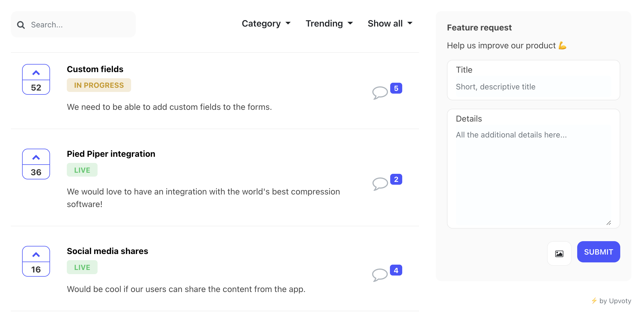
Task: Click the textarea resize handle
Action: (x=609, y=223)
